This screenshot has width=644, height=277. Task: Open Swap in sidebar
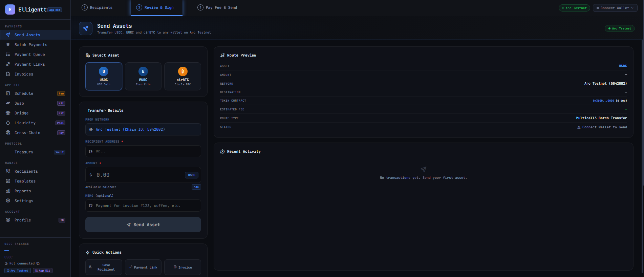[35, 103]
